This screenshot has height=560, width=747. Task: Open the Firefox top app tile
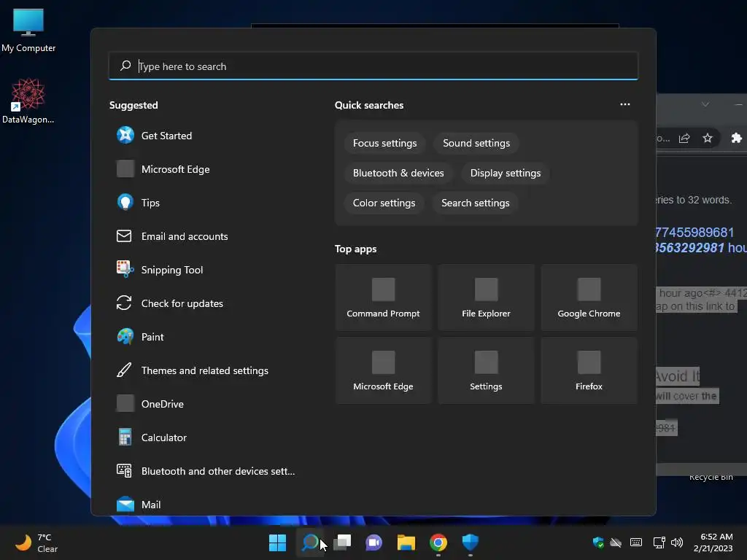pyautogui.click(x=589, y=370)
